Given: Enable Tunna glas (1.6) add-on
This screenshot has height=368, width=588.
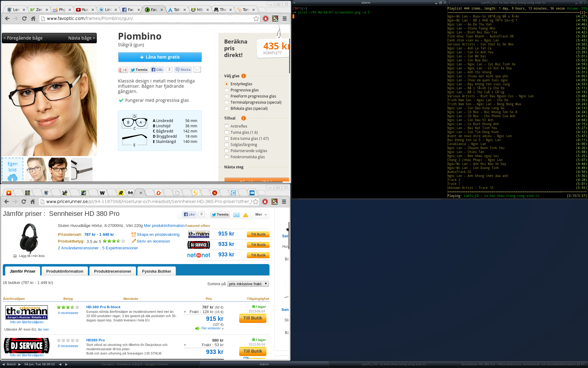Looking at the screenshot, I should tap(226, 132).
